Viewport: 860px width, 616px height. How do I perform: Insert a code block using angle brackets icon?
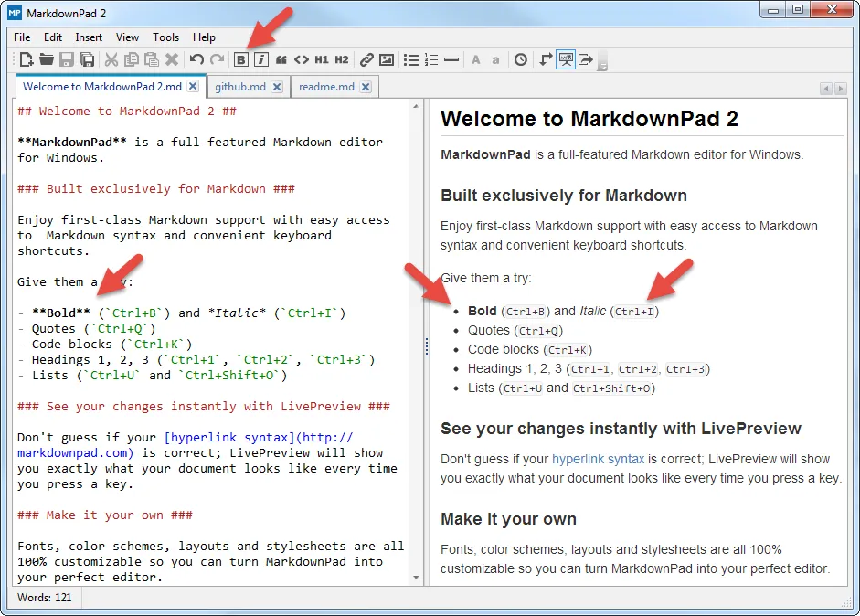tap(301, 59)
